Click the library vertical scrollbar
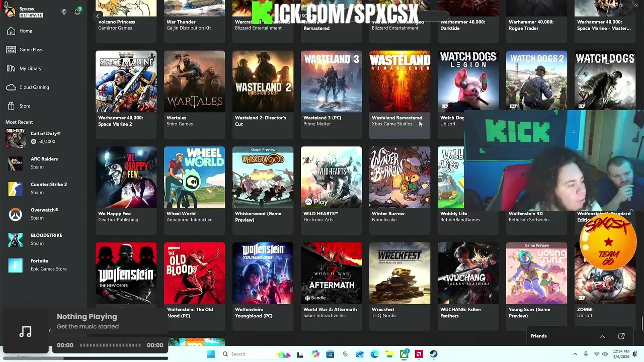Screen dimensions: 644x362 click(642, 324)
